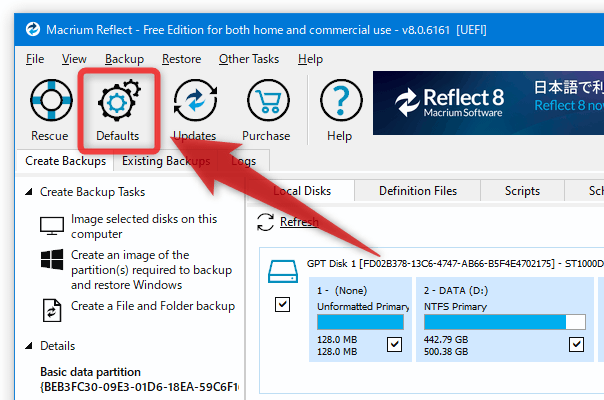The height and width of the screenshot is (400, 604).
Task: Click the BEB3FC30 partition GUID text
Action: [x=139, y=387]
